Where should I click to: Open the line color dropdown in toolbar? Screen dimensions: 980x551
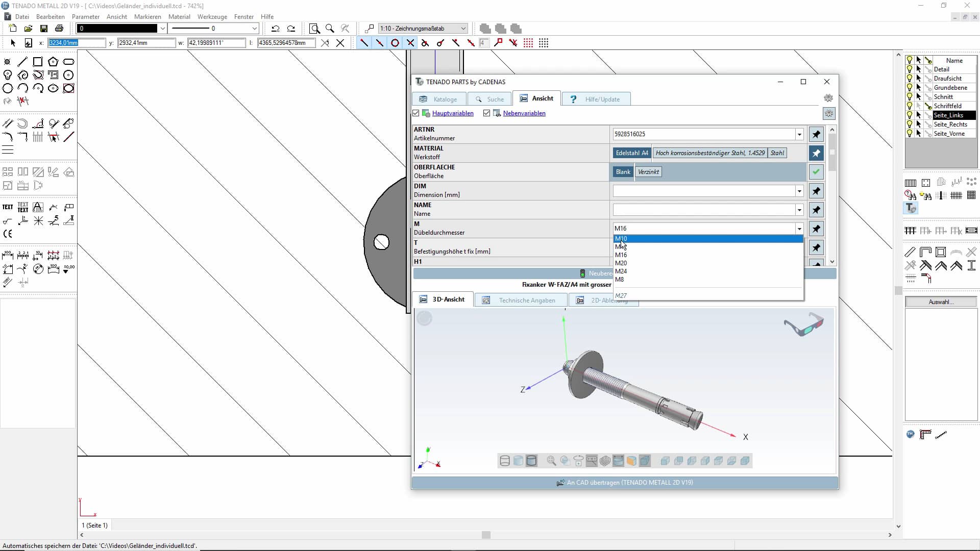coord(162,29)
